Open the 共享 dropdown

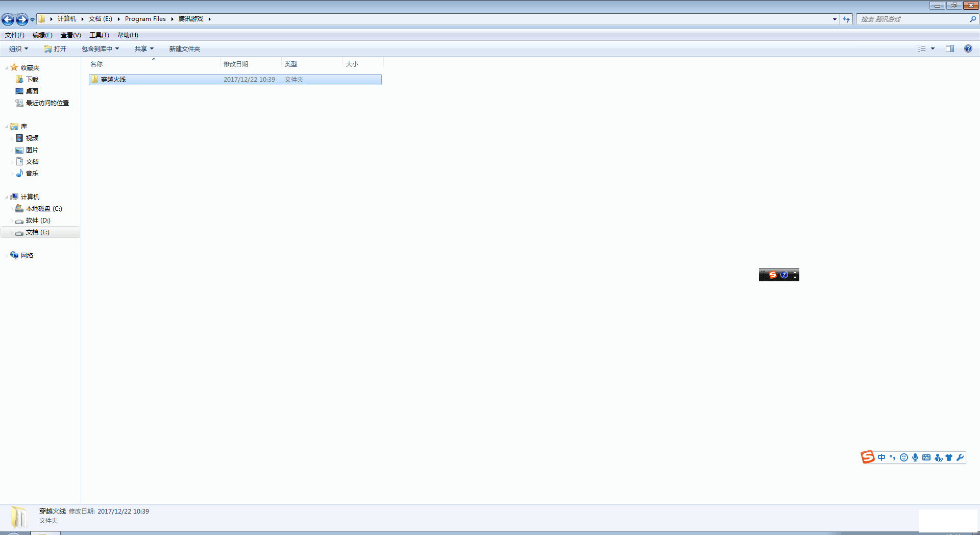(144, 49)
